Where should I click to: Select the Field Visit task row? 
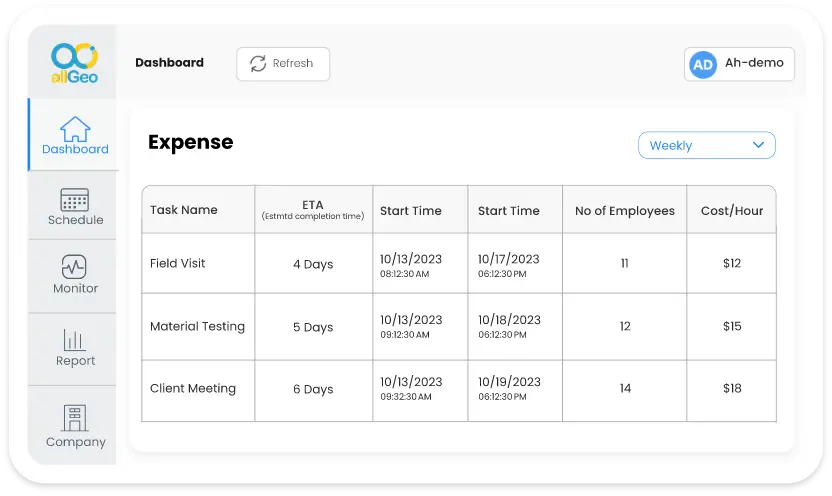click(x=178, y=263)
